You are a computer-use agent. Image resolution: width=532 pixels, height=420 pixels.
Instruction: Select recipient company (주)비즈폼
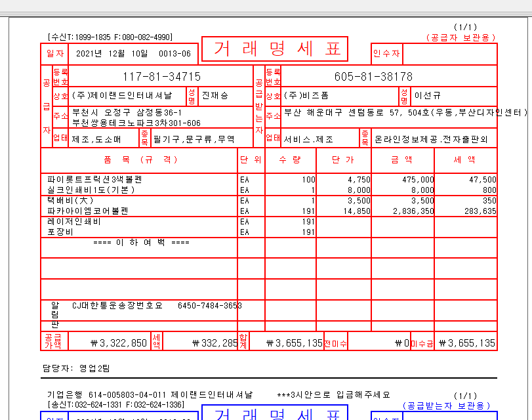(x=306, y=96)
